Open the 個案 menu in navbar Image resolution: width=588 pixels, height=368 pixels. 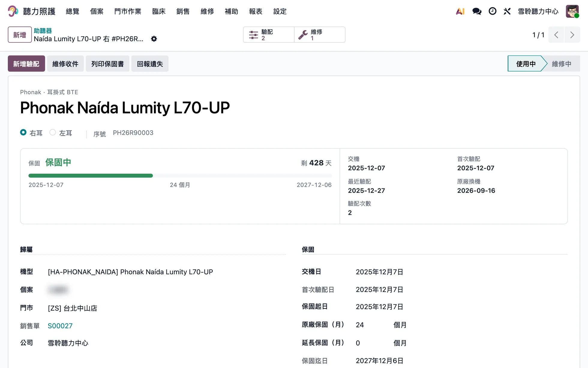coord(97,11)
